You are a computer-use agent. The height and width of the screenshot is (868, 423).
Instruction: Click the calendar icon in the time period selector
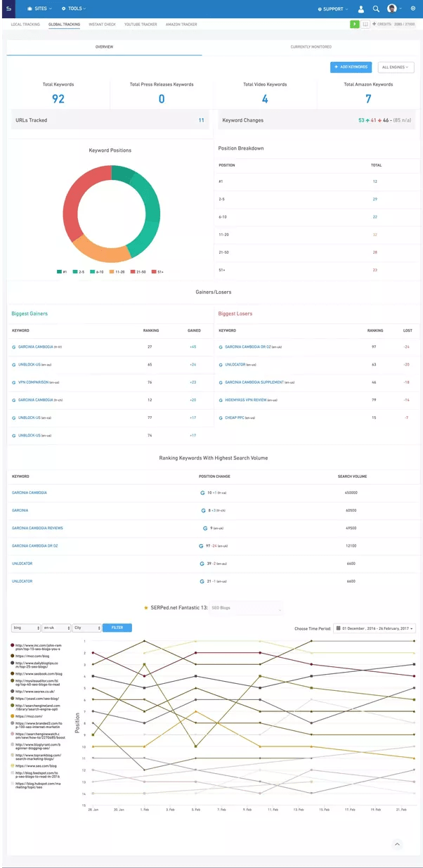click(x=339, y=628)
